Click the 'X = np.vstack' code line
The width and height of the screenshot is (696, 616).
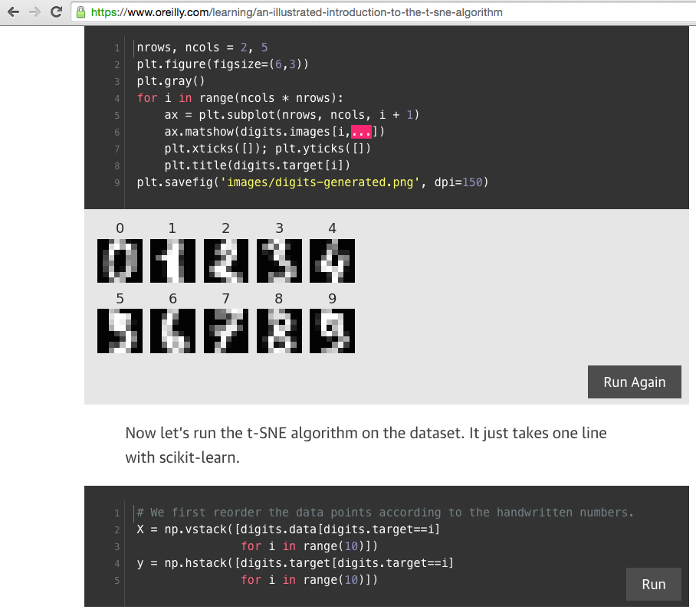point(288,529)
